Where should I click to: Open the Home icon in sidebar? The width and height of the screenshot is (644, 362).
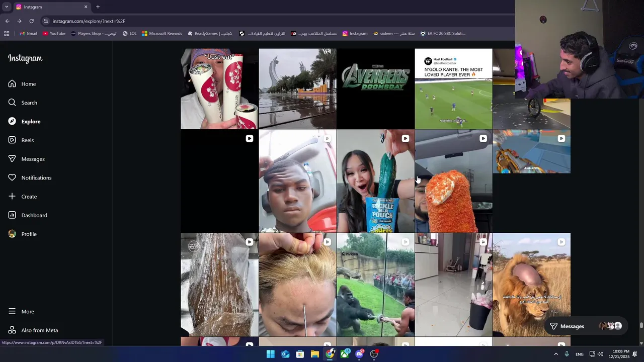tap(12, 83)
